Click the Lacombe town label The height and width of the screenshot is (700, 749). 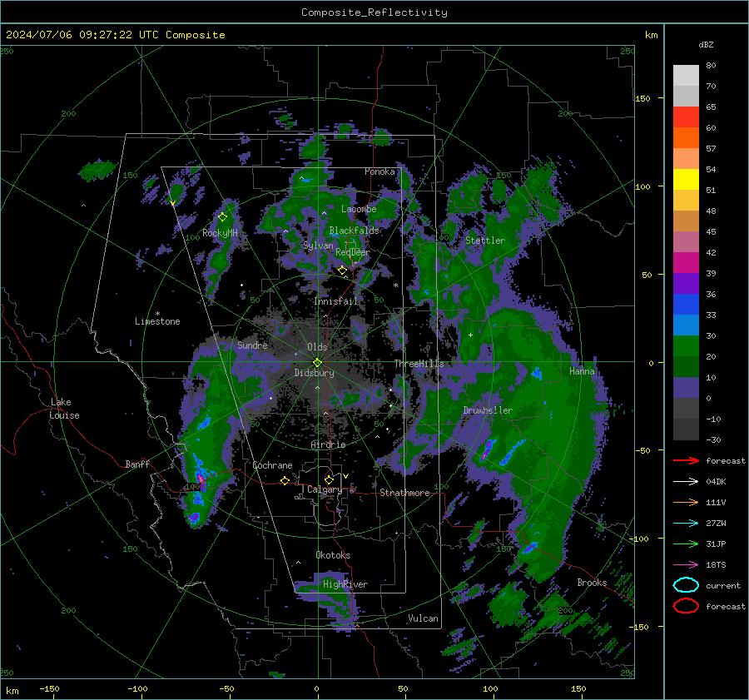359,209
